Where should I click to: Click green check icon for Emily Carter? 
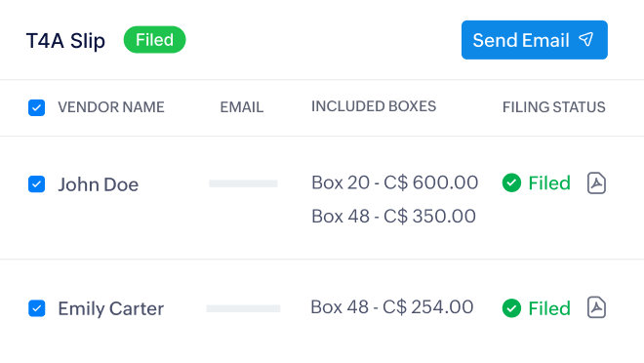511,308
